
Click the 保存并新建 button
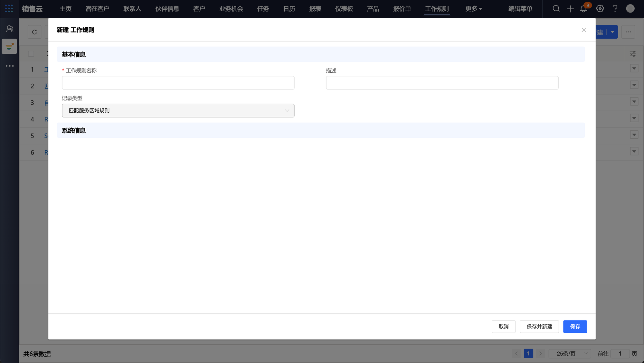(x=539, y=327)
